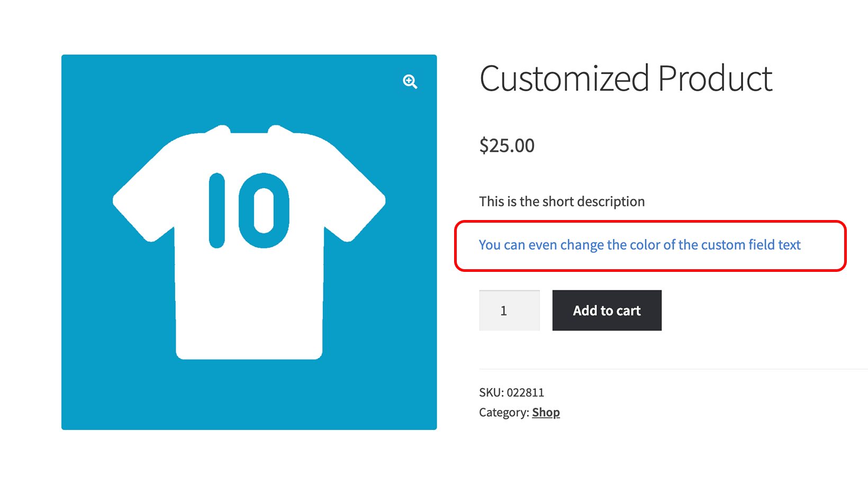Click the word Product in the title
This screenshot has width=868, height=485.
(715, 79)
